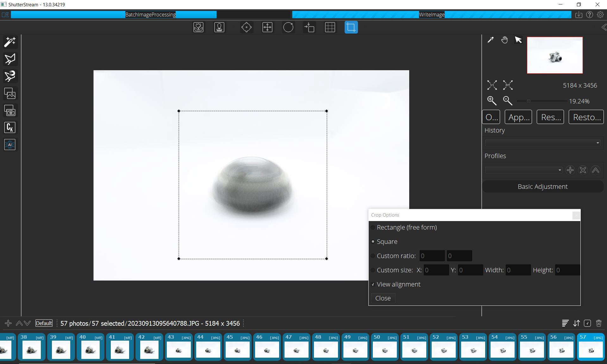Select the rotate tool in top toolbar
This screenshot has height=364, width=607.
(288, 27)
